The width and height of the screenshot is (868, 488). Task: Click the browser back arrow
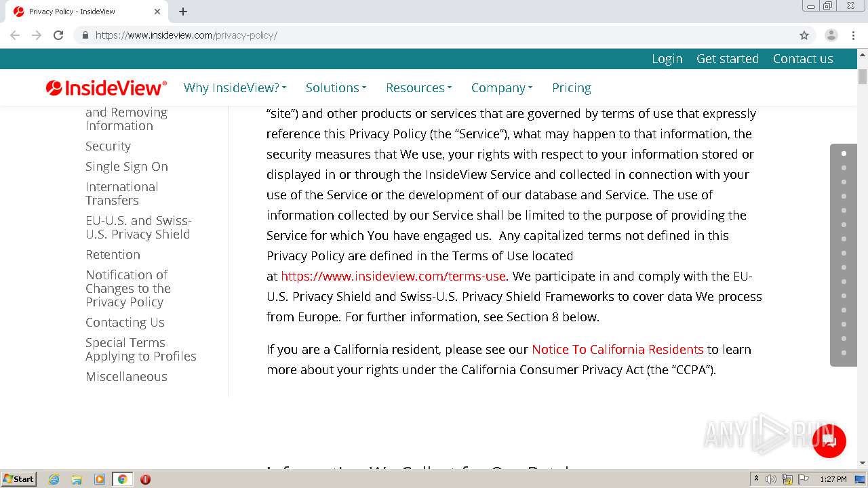[x=15, y=35]
